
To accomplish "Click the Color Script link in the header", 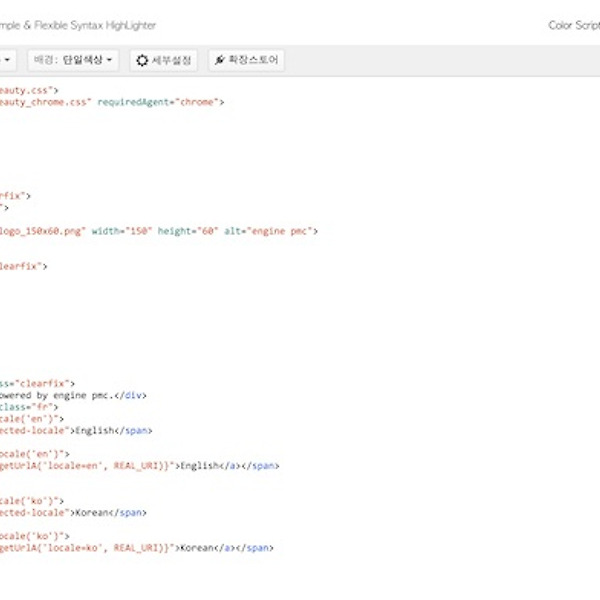I will coord(574,25).
